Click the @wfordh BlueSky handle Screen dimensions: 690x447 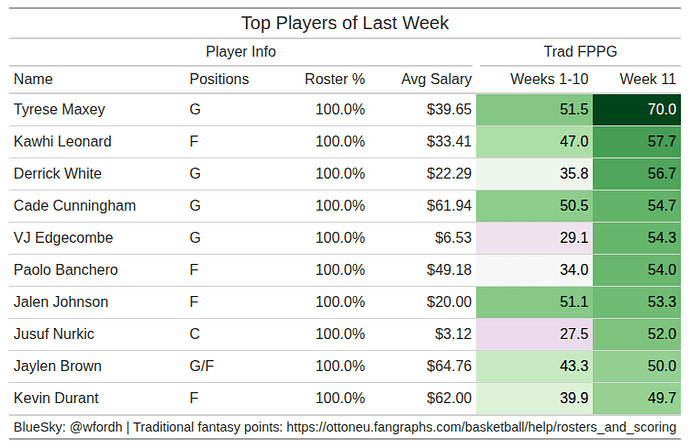pos(98,427)
